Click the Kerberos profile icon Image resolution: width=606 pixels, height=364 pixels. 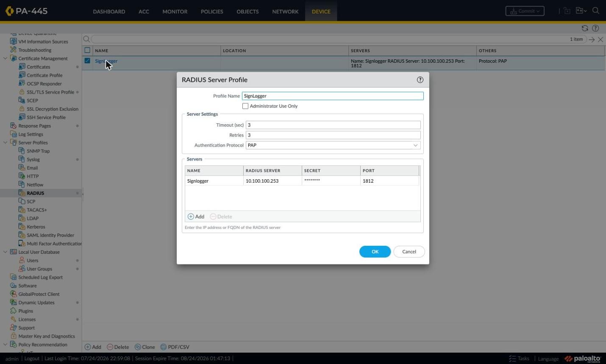22,227
